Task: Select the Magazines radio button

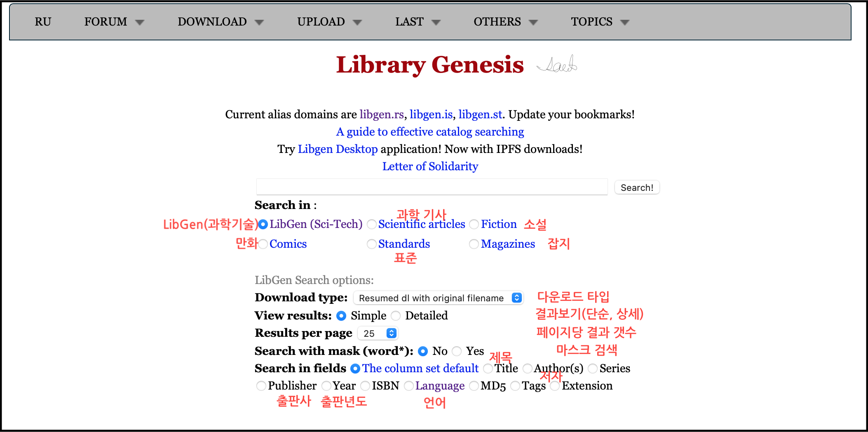Action: (474, 244)
